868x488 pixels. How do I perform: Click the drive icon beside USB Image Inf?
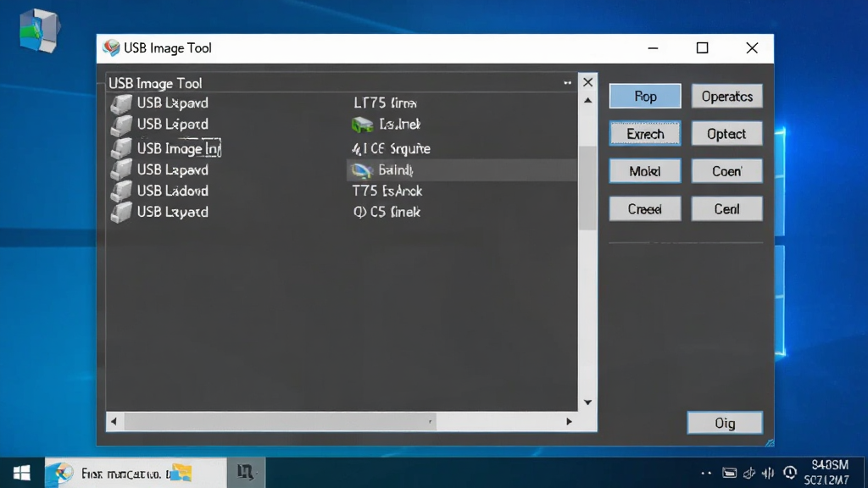[121, 148]
